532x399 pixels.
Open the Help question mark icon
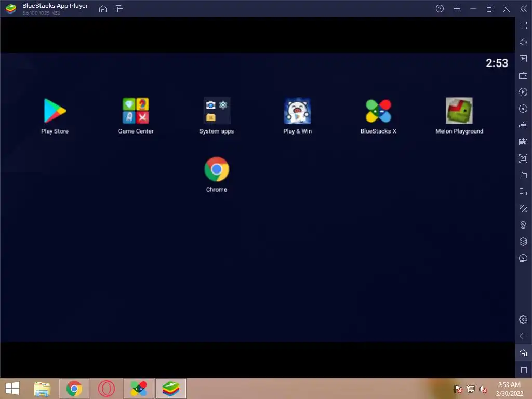[440, 9]
